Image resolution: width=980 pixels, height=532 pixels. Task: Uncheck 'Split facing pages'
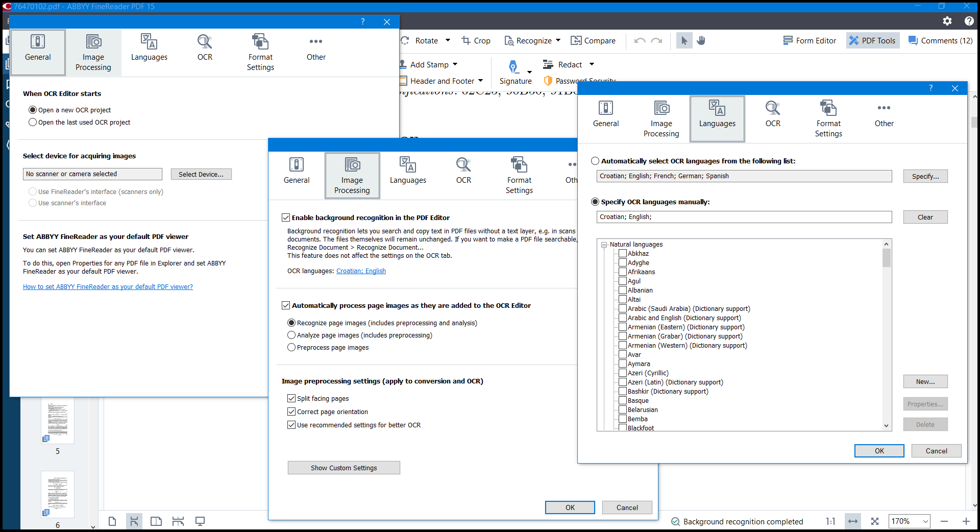pyautogui.click(x=291, y=398)
